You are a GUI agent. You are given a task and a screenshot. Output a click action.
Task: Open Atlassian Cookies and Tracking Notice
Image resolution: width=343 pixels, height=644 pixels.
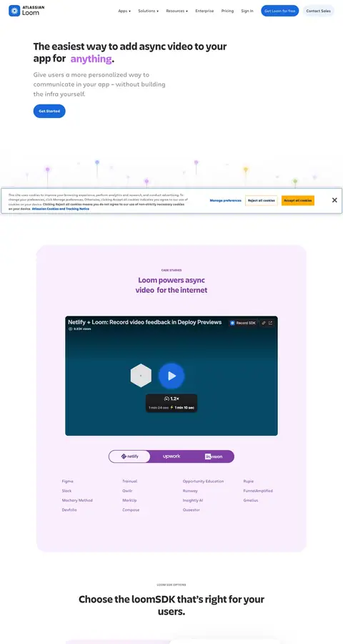60,209
